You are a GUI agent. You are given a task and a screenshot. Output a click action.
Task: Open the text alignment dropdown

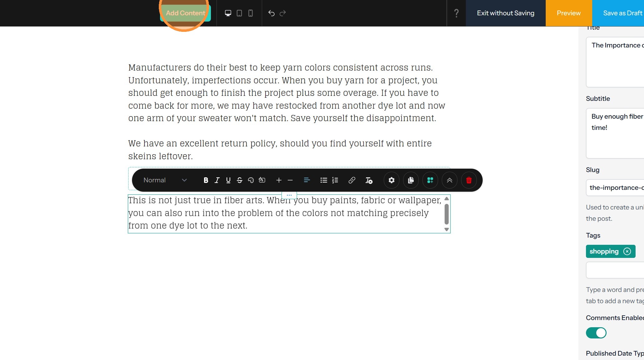307,180
